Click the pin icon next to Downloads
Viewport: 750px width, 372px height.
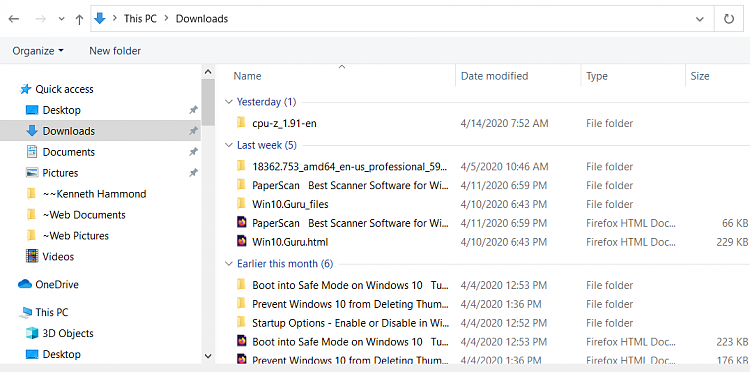point(193,131)
